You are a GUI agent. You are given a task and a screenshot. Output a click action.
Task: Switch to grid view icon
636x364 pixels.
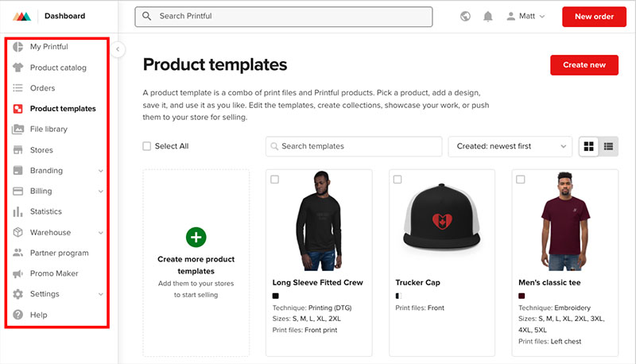588,146
